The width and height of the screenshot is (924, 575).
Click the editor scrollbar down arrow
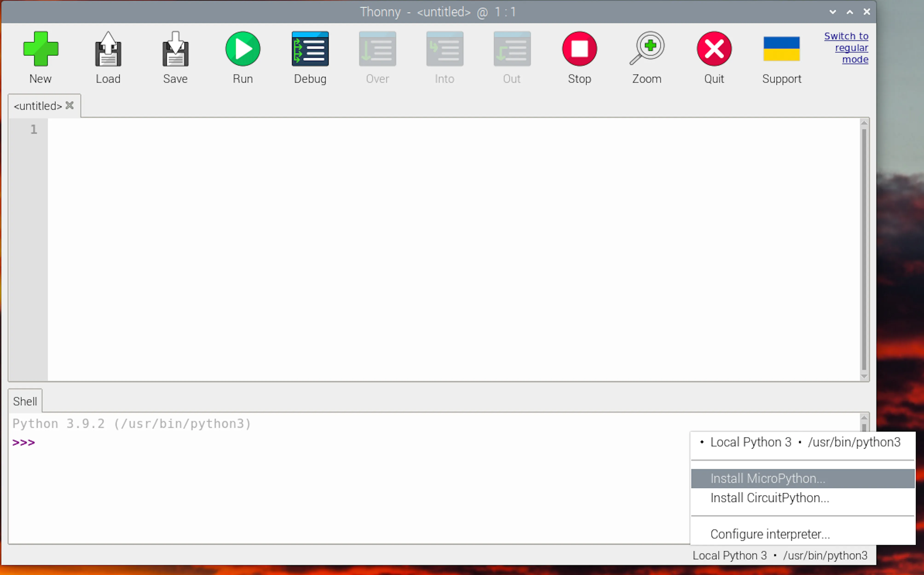[864, 376]
